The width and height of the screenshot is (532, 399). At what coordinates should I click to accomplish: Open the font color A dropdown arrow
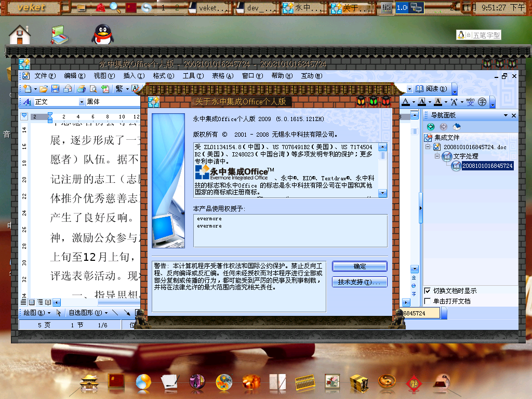point(414,102)
